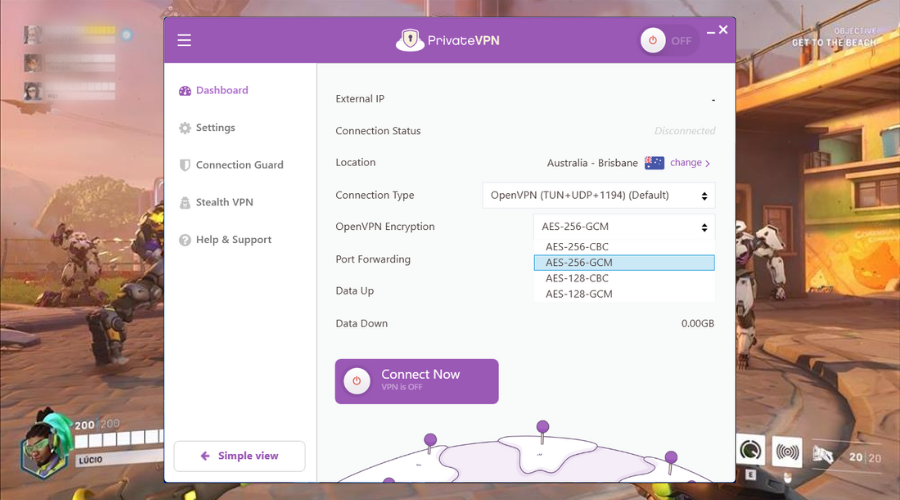
Task: Select AES-128-GCM encryption option
Action: coord(624,294)
